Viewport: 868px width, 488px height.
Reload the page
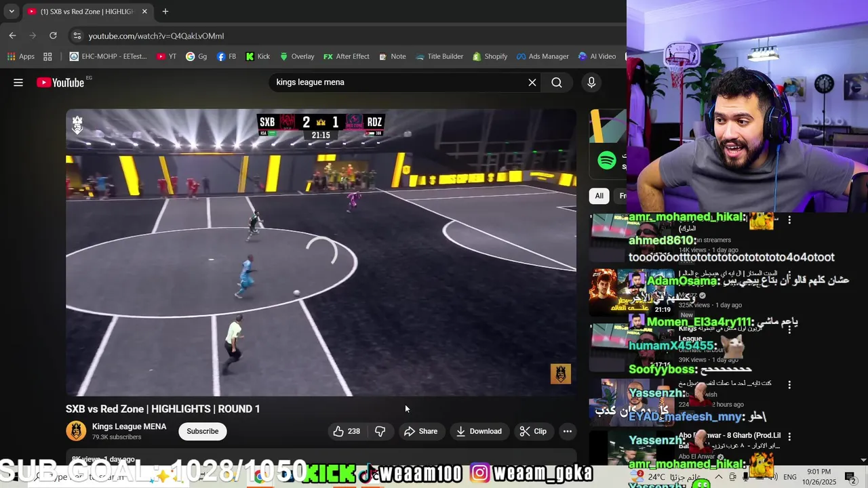click(53, 36)
